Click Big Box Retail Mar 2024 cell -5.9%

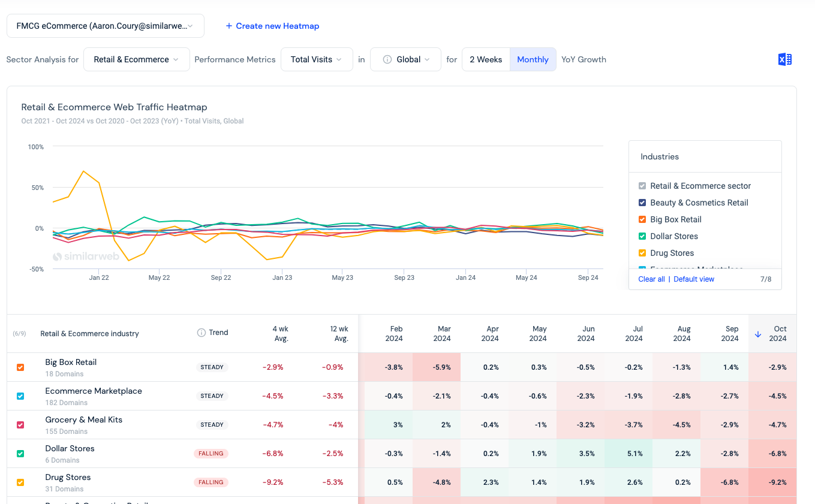437,367
